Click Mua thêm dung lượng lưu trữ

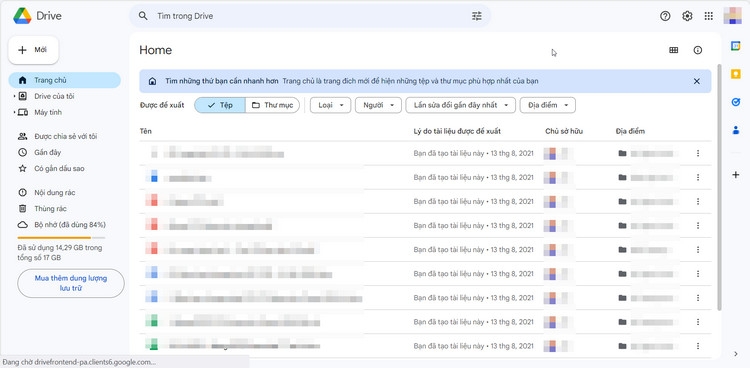tap(71, 283)
